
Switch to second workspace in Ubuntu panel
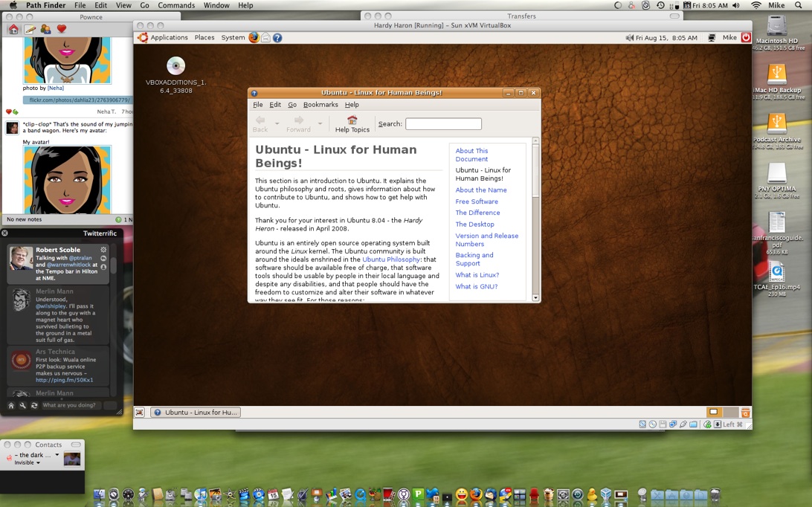point(730,412)
